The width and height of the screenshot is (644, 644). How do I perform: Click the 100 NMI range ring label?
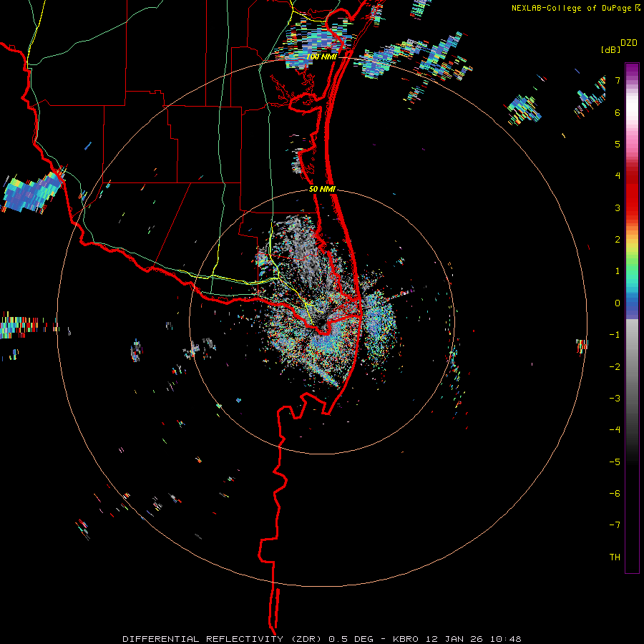321,57
